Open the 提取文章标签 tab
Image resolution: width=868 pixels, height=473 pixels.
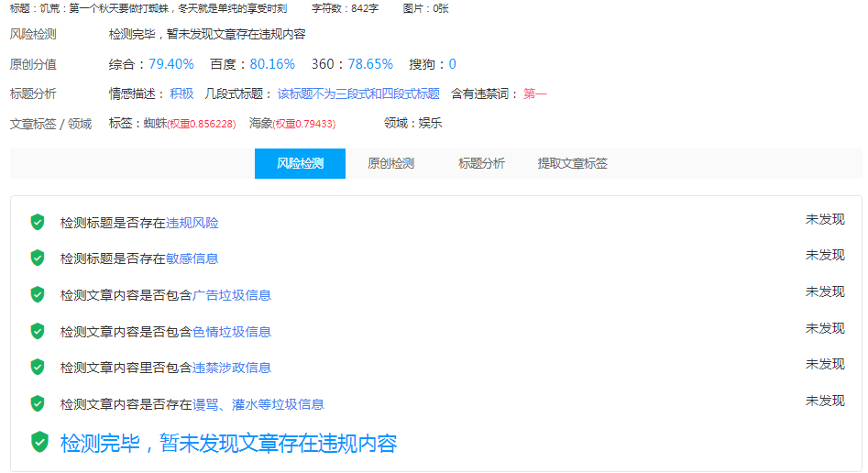point(572,163)
